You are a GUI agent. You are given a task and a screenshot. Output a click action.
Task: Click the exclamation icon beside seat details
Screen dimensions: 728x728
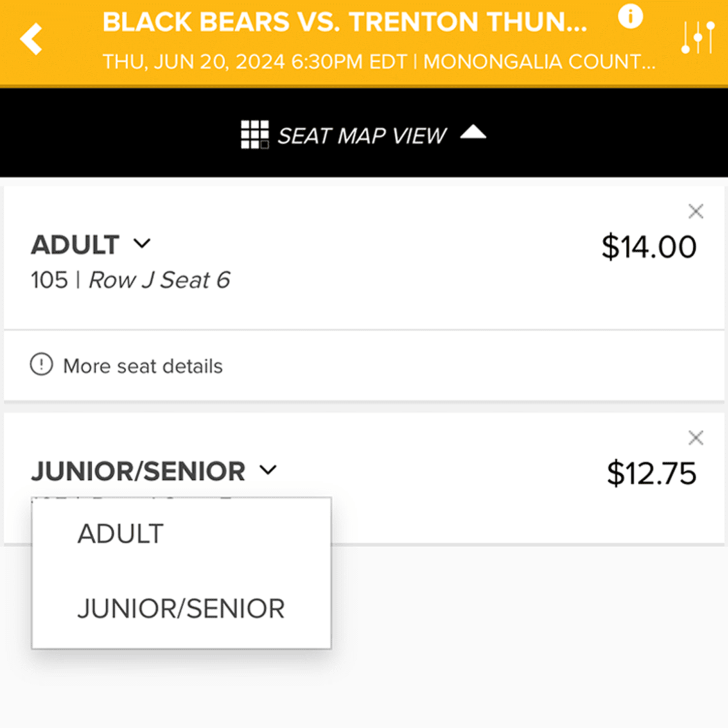click(x=42, y=364)
